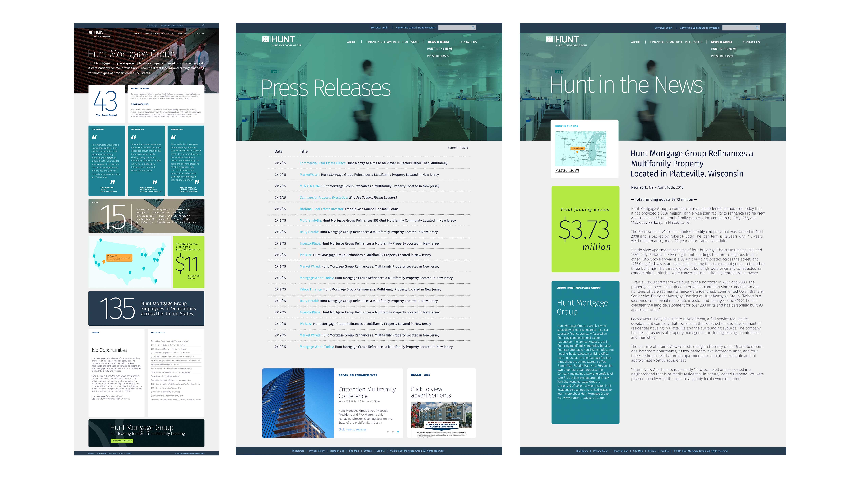Select the middle gray carousel dot in Speaking Engagements
This screenshot has width=868, height=488.
[x=393, y=431]
